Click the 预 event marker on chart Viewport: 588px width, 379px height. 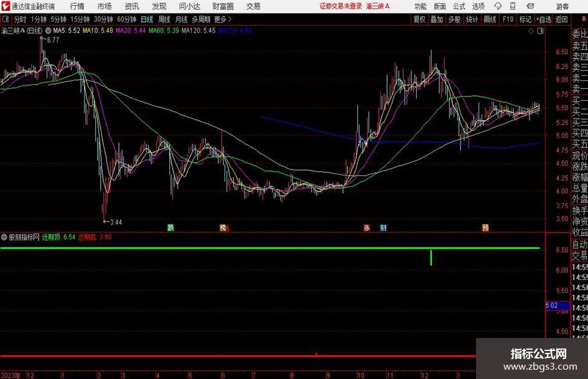pyautogui.click(x=485, y=227)
